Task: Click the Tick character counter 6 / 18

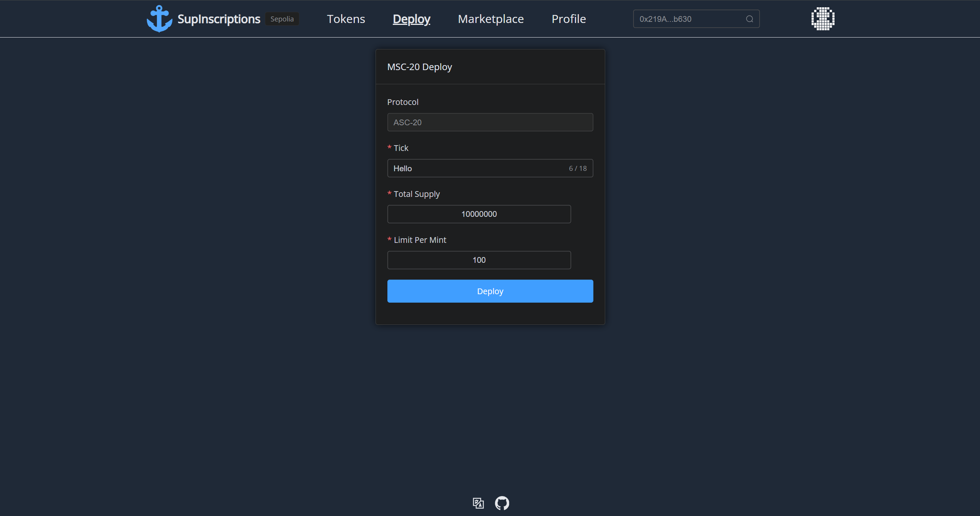Action: (x=577, y=169)
